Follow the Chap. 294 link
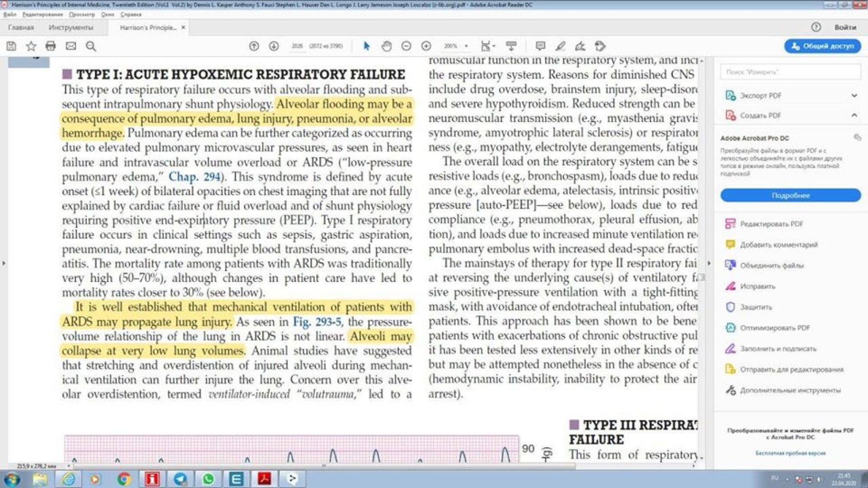Screen dimensions: 868x488 194,177
